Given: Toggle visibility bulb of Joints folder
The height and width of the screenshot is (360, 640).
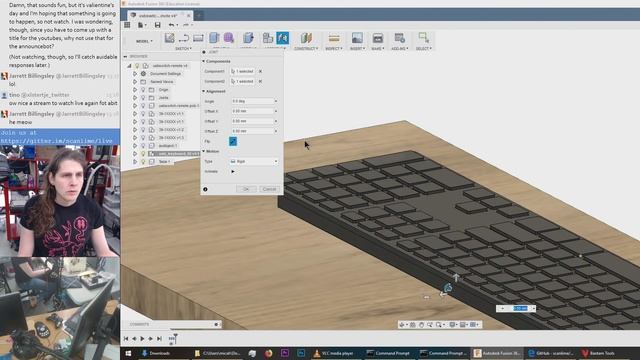Looking at the screenshot, I should [x=143, y=98].
